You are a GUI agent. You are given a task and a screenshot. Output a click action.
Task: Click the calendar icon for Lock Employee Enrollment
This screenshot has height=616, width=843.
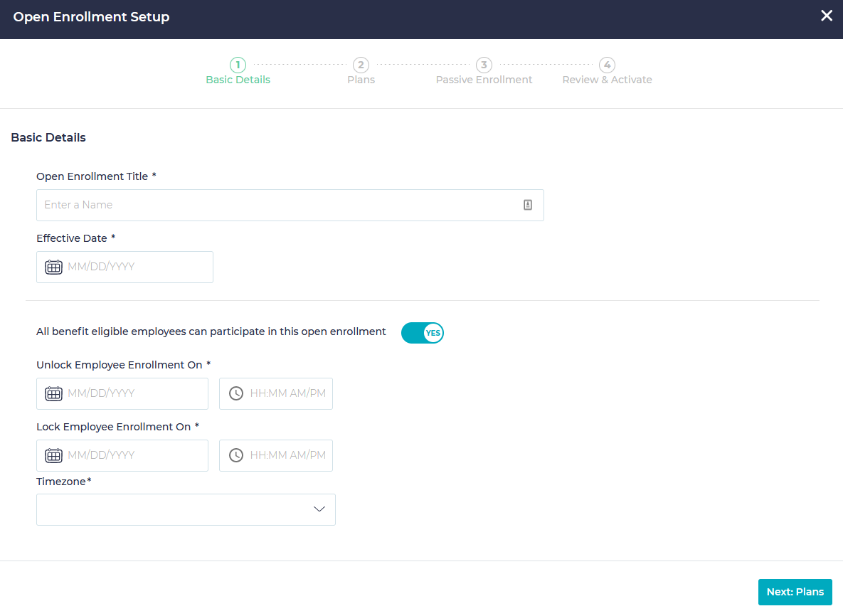click(x=53, y=455)
